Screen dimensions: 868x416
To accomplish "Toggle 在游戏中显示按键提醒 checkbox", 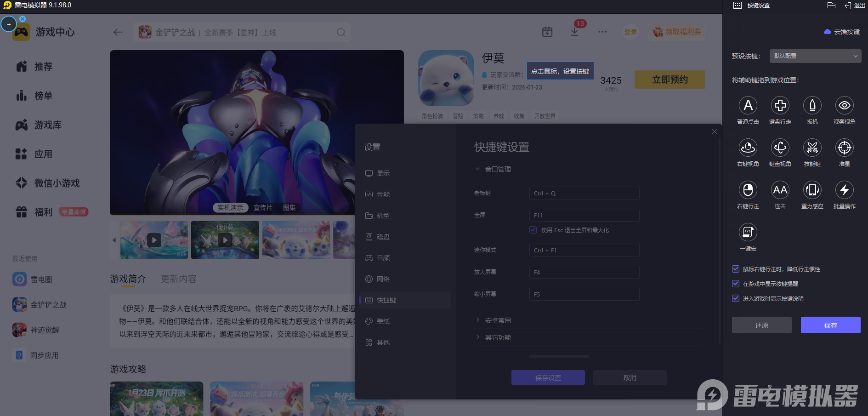I will pos(736,284).
